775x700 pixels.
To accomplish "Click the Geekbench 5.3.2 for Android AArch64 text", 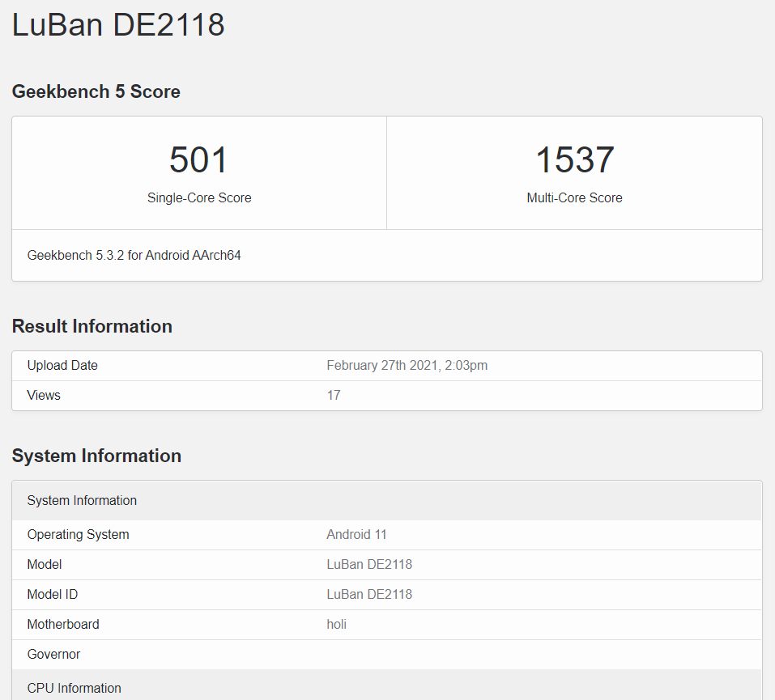I will click(x=134, y=255).
